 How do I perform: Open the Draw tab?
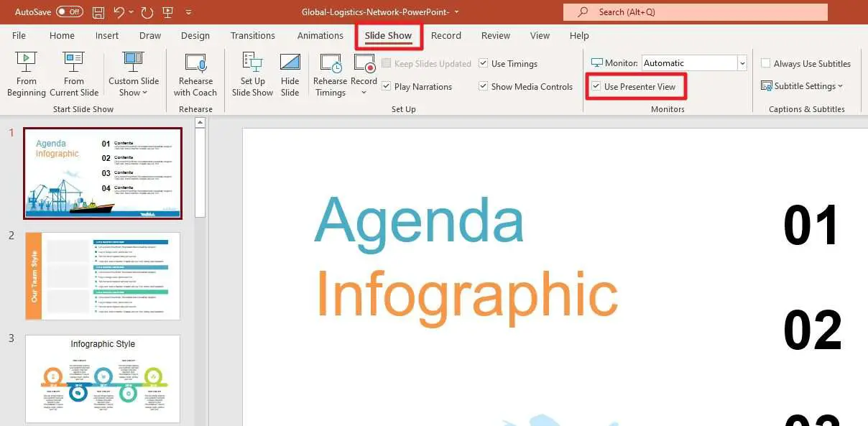150,35
